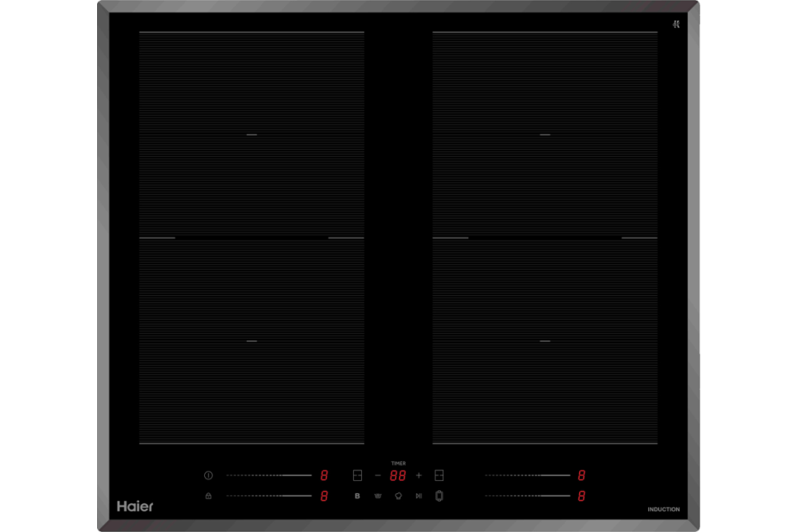The image size is (798, 532).
Task: Click the INDUCTION label
Action: [x=664, y=510]
